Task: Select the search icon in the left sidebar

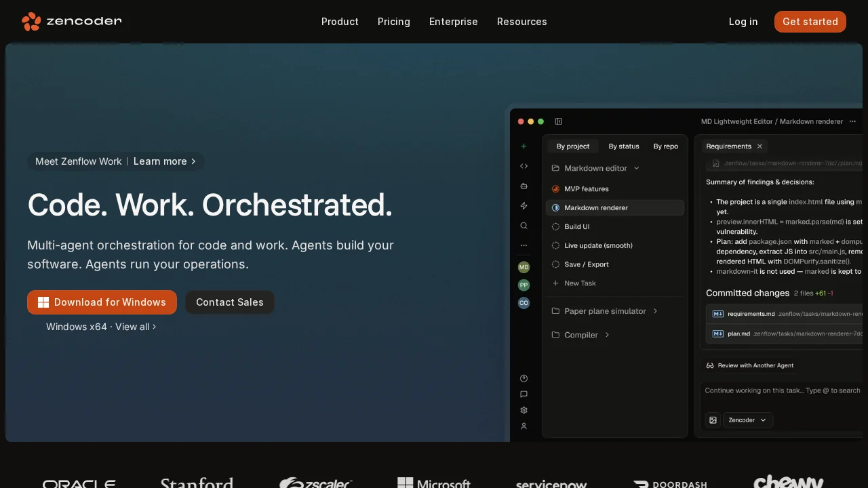Action: tap(524, 226)
